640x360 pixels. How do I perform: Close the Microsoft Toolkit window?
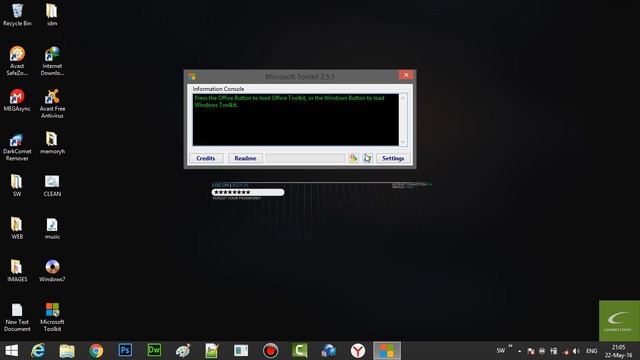406,75
